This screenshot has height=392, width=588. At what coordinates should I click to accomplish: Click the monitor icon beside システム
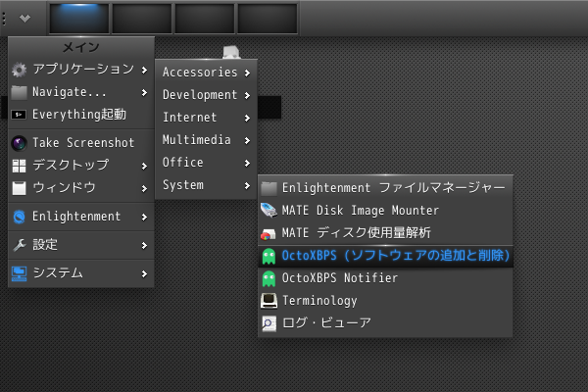click(x=20, y=273)
